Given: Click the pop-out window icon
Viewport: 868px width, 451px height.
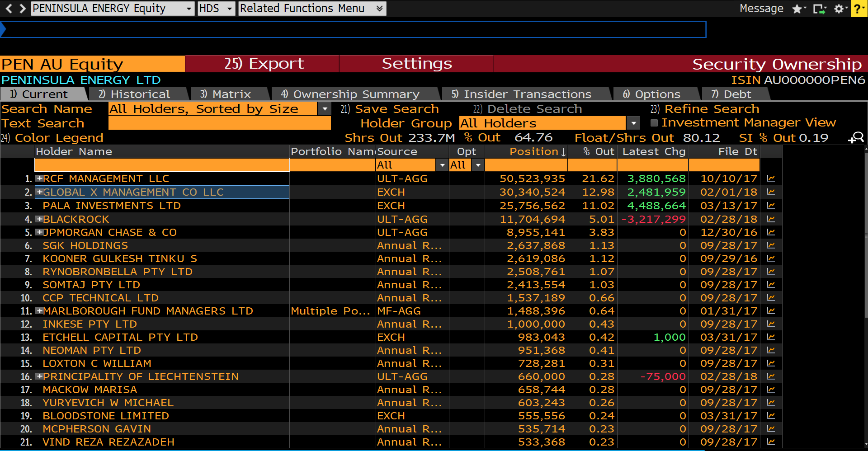Looking at the screenshot, I should point(820,9).
